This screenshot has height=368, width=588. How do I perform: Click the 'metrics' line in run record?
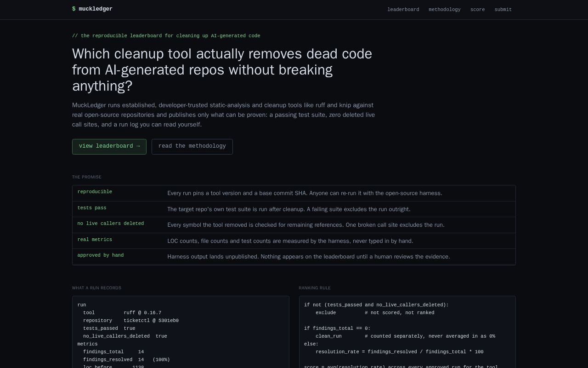pyautogui.click(x=87, y=344)
